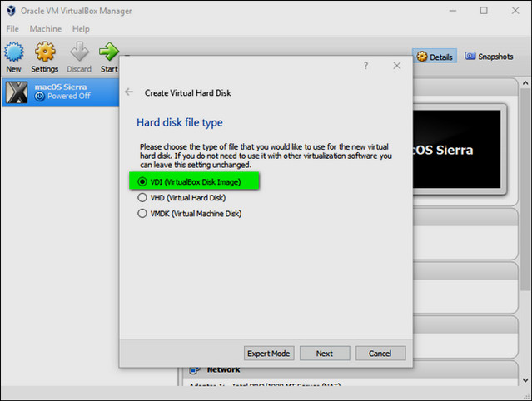Close the hard disk wizard dialog
Image resolution: width=532 pixels, height=401 pixels.
click(x=397, y=66)
